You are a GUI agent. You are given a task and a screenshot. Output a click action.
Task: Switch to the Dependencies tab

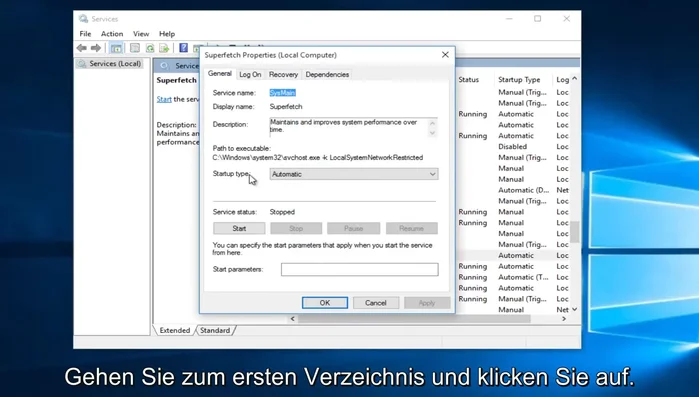click(x=327, y=74)
